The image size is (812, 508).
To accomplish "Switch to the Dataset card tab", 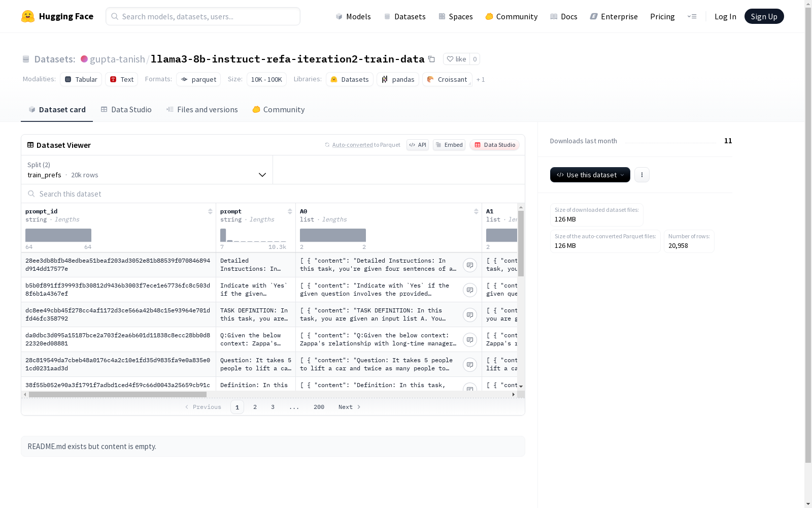I will click(57, 110).
